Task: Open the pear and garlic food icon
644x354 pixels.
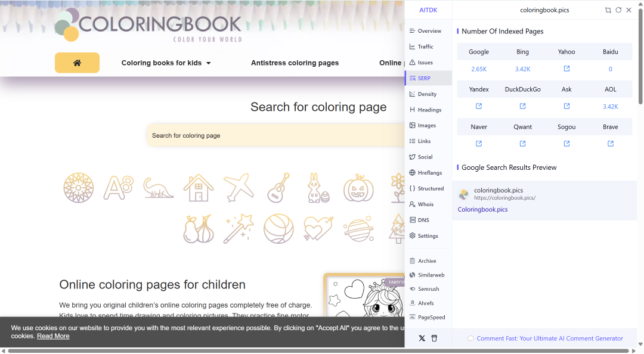Action: pos(199,229)
